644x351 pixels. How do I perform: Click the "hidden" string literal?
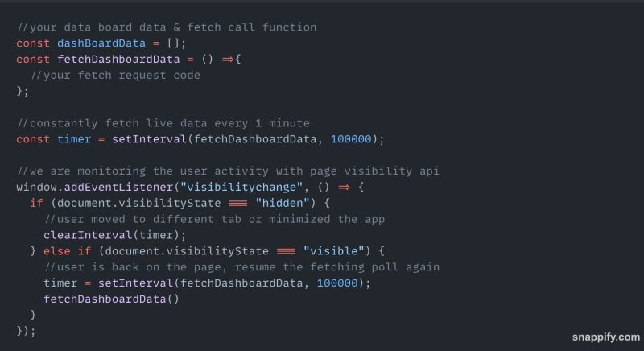pos(283,203)
